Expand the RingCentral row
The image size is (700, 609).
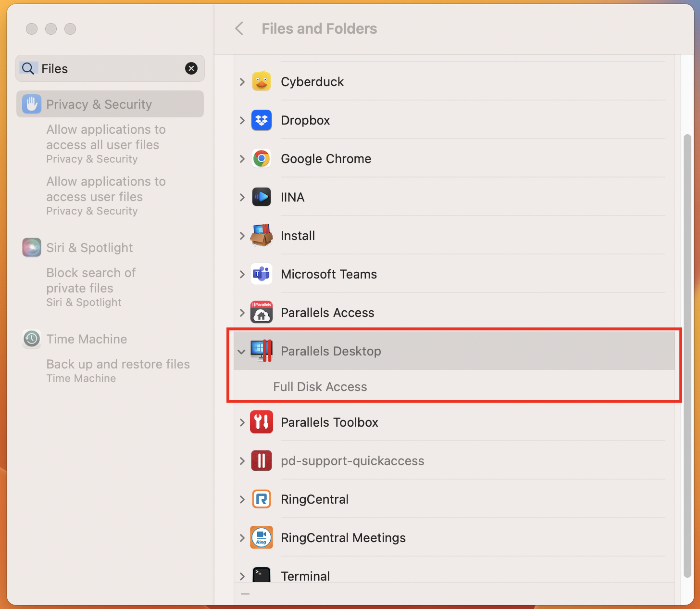(242, 499)
